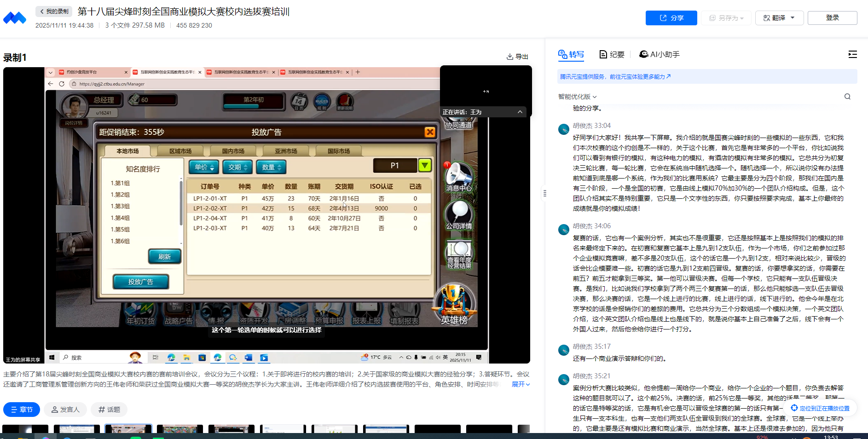Expand the summary with 展开
868x439 pixels.
[521, 384]
